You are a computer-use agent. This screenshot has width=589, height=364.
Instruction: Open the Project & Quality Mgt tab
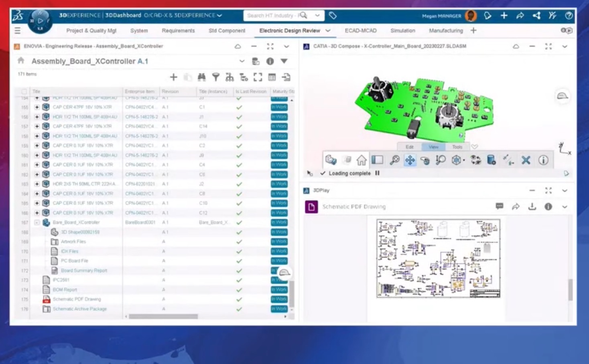pyautogui.click(x=91, y=30)
